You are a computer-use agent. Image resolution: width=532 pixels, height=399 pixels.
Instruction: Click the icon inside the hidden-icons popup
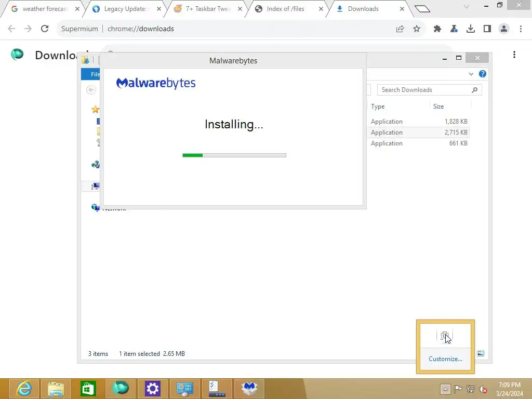point(445,336)
